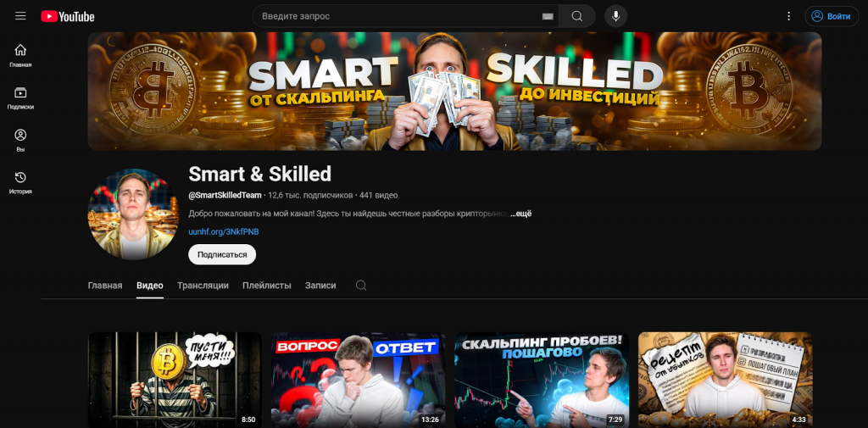This screenshot has height=428, width=868.
Task: Click the 12,6 тыс. подписчиков text
Action: pos(310,195)
